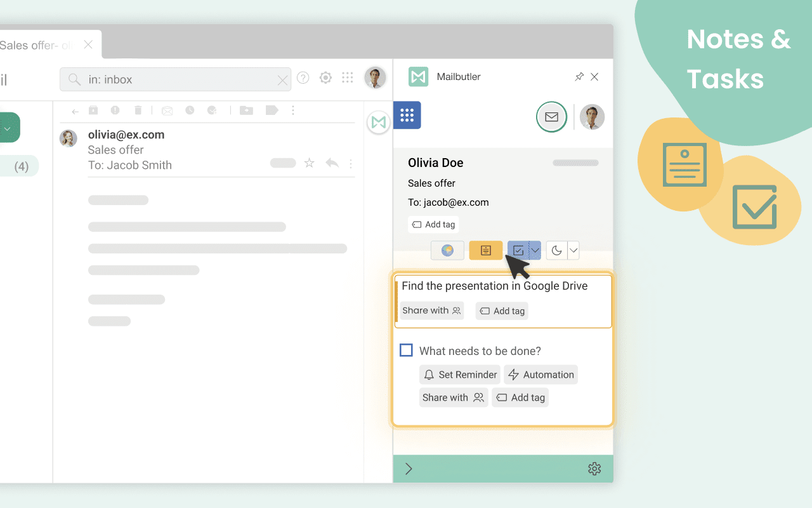The height and width of the screenshot is (508, 812).
Task: Click the weather insights button in Mailbutler
Action: click(447, 251)
